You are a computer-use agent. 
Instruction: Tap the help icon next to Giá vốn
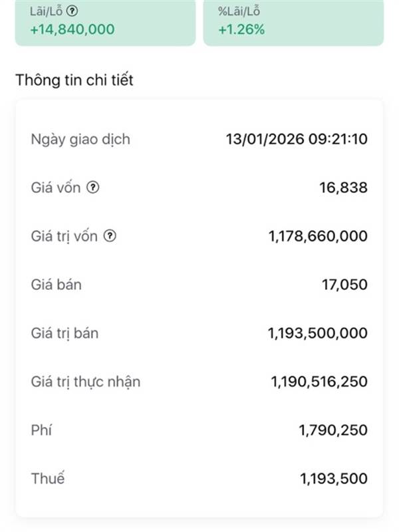tap(93, 188)
